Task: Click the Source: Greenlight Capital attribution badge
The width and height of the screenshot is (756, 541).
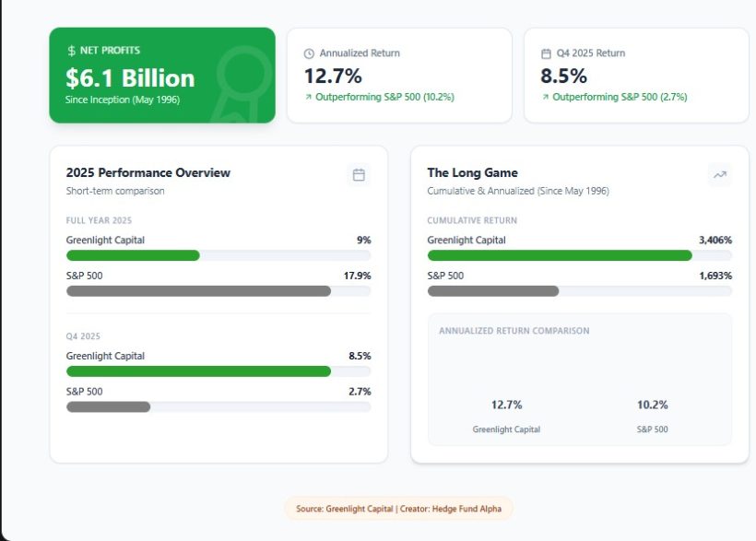Action: click(x=398, y=508)
